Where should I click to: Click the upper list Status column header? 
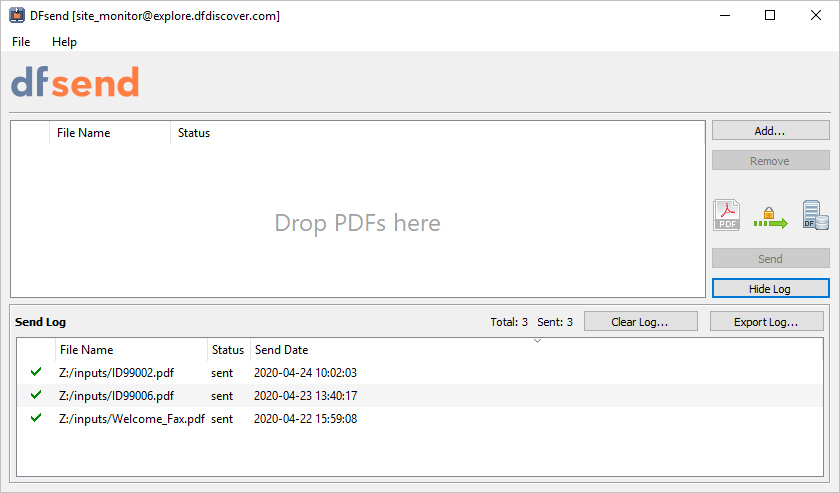[194, 133]
